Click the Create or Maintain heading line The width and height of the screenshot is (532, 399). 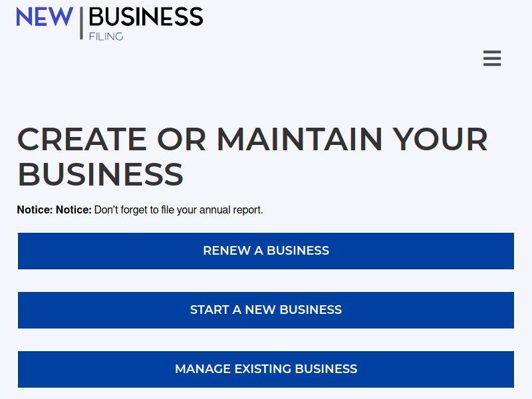[x=253, y=139]
